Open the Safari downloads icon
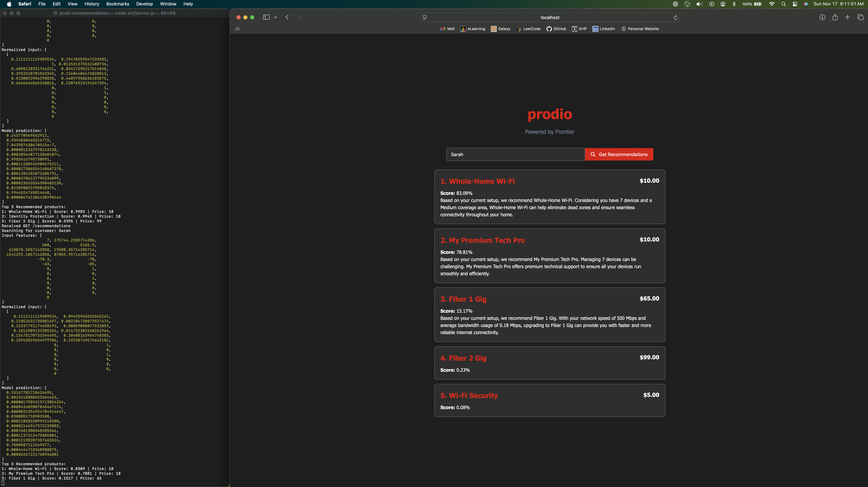The width and height of the screenshot is (868, 487). point(822,17)
